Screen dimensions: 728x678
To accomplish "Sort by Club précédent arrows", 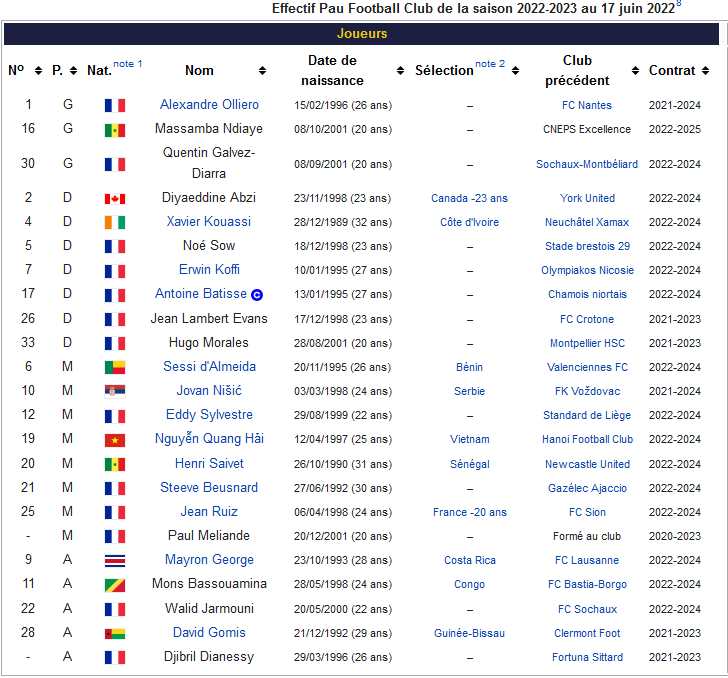I will [636, 71].
